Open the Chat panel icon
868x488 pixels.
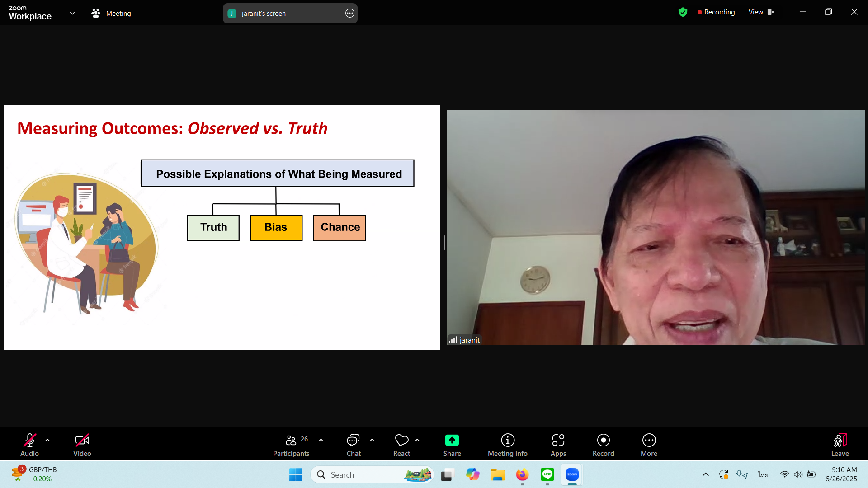[353, 440]
